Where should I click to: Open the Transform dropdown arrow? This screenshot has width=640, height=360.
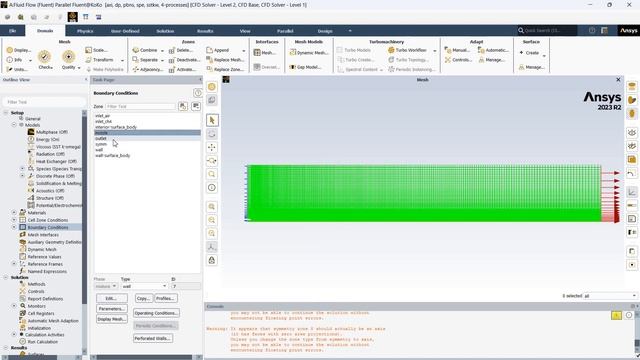122,60
